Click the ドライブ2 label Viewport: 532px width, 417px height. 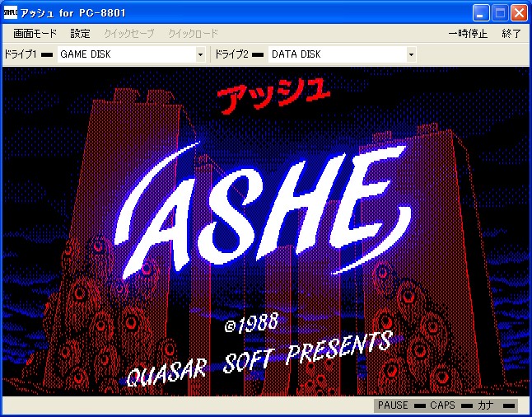231,54
